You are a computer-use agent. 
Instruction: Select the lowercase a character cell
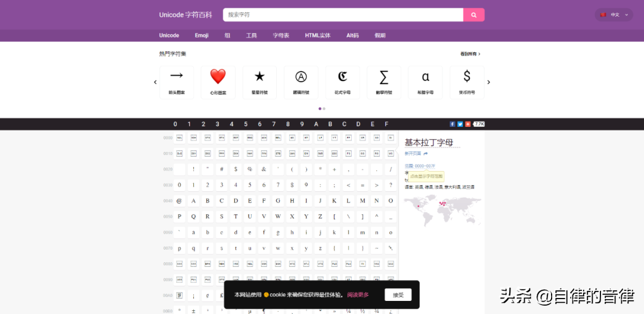(x=193, y=232)
